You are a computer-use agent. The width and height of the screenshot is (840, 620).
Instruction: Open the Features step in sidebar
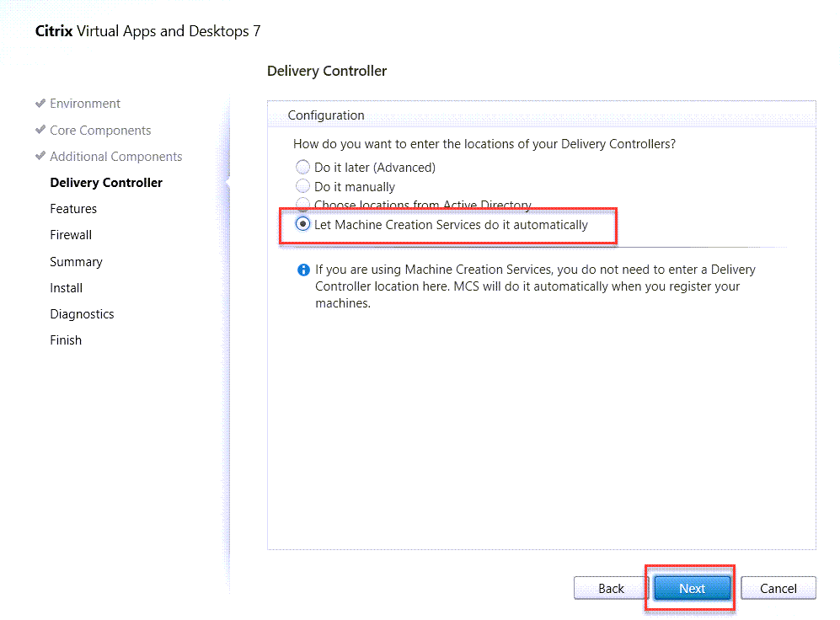tap(73, 209)
